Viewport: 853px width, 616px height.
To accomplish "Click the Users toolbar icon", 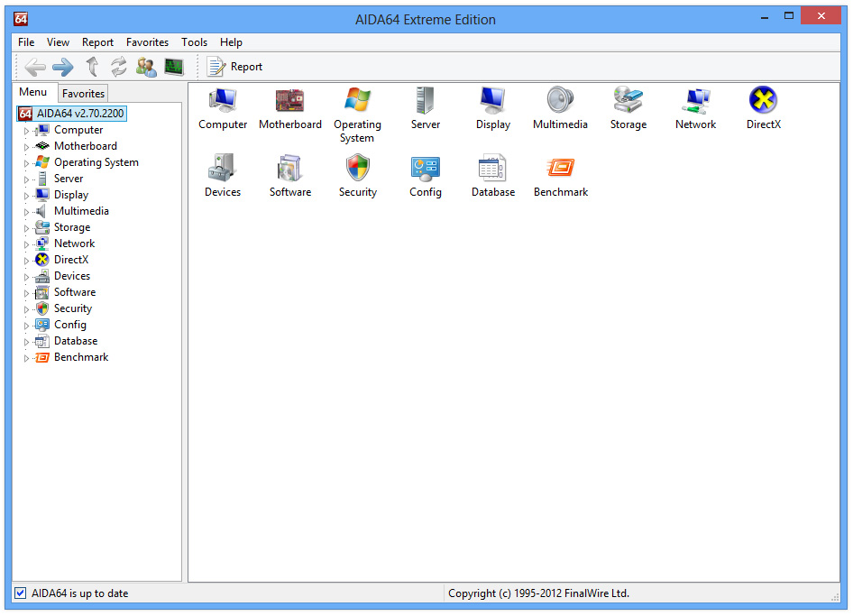I will 146,66.
